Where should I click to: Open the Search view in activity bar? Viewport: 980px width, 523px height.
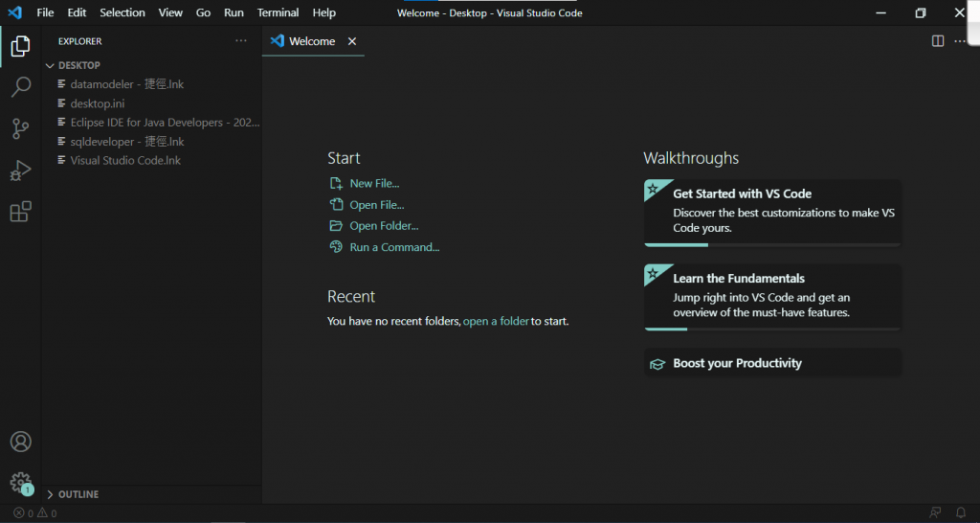(x=21, y=87)
